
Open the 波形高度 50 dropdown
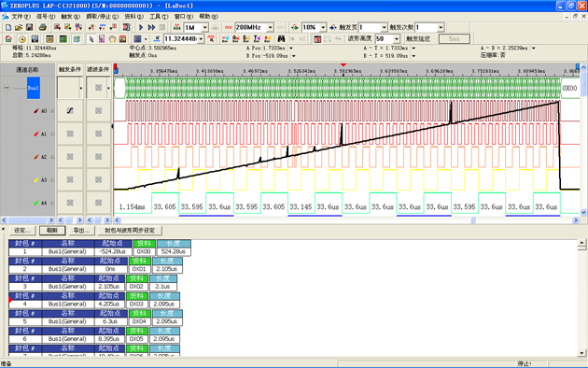click(x=397, y=39)
